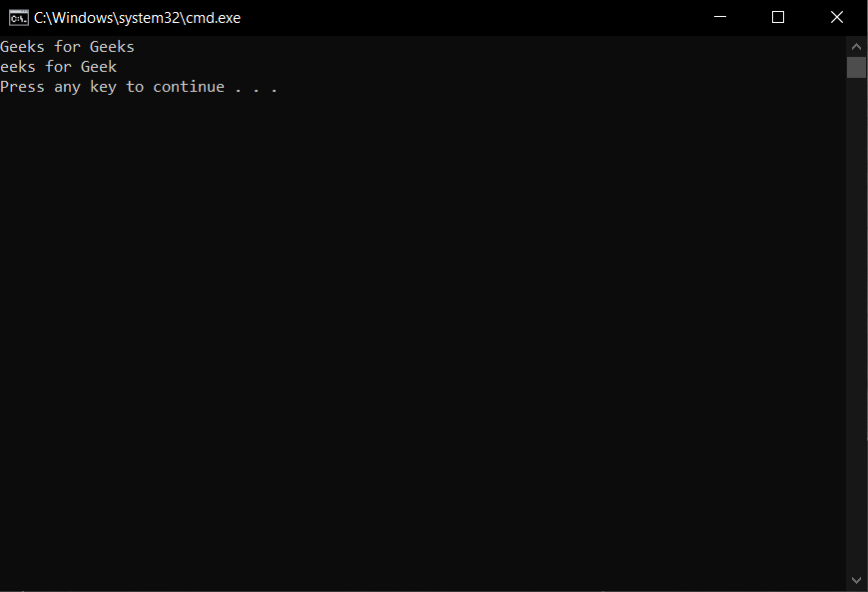Click the vertical scrollbar thumb
This screenshot has height=592, width=868.
point(856,68)
